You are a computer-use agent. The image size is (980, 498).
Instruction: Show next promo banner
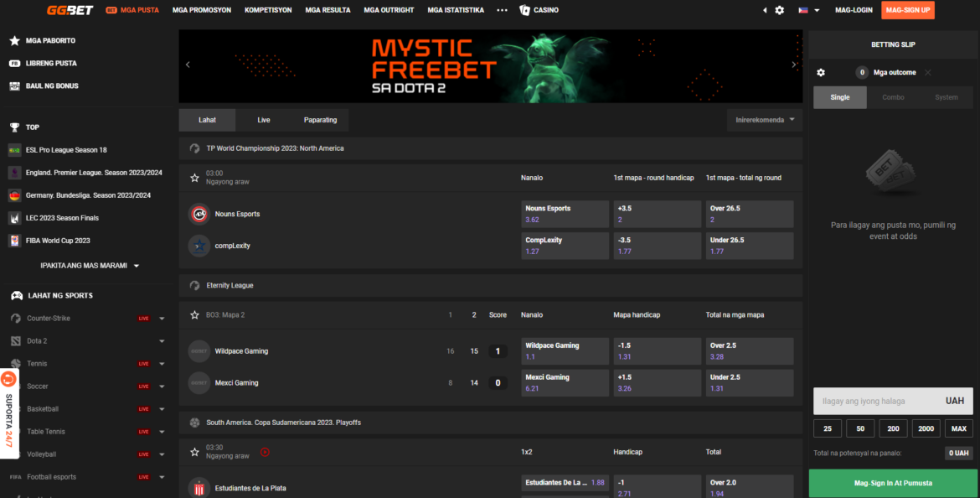(x=794, y=65)
